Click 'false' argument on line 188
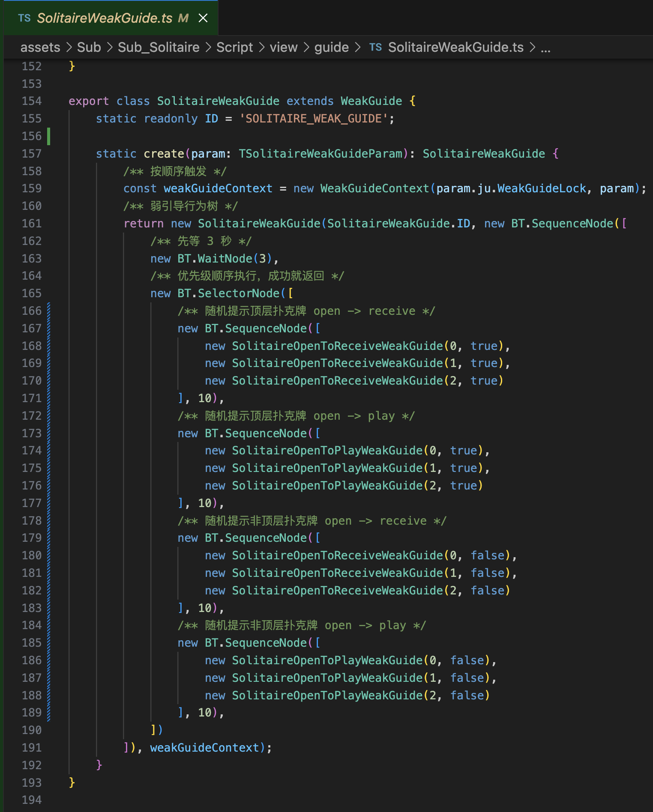The height and width of the screenshot is (812, 653). [467, 696]
